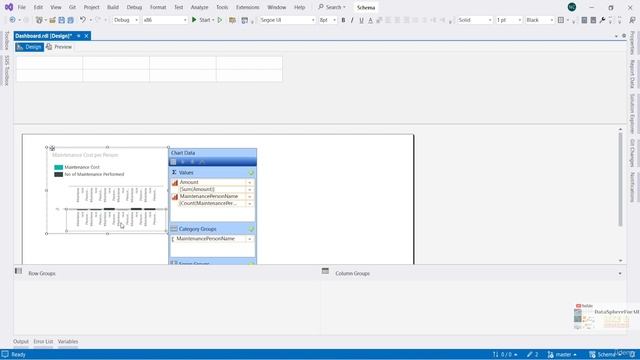
Task: Click the Search box in title bar
Action: 332,7
